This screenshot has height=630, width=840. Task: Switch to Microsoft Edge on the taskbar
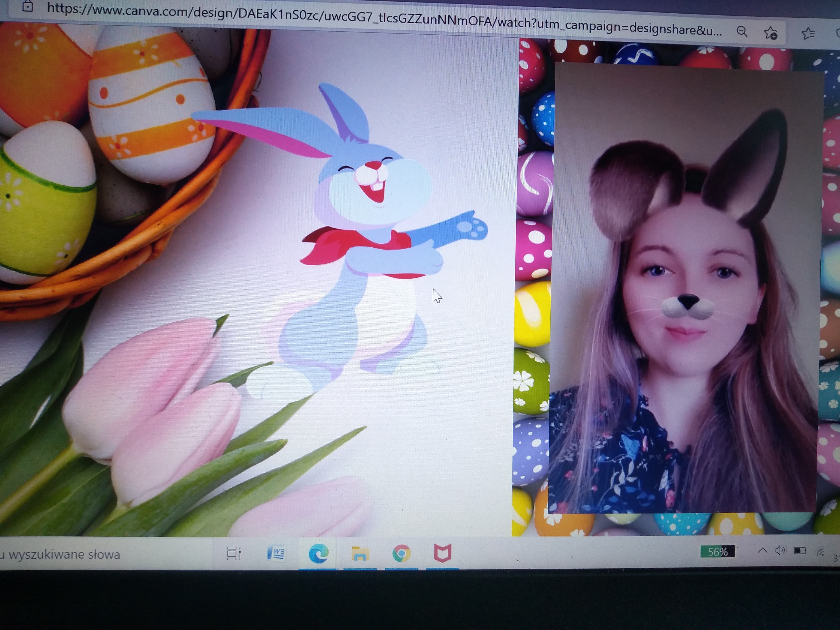click(x=318, y=553)
